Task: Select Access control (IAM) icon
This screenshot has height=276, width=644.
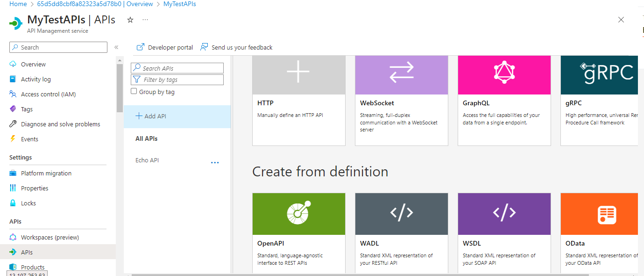Action: point(13,94)
